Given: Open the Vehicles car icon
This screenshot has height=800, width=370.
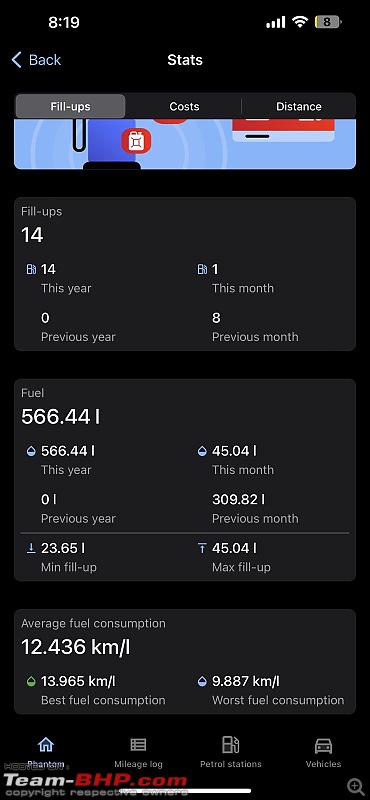Looking at the screenshot, I should (x=323, y=745).
